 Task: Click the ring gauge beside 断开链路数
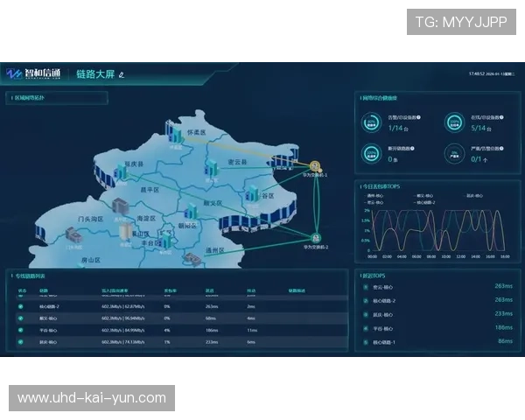tap(371, 154)
